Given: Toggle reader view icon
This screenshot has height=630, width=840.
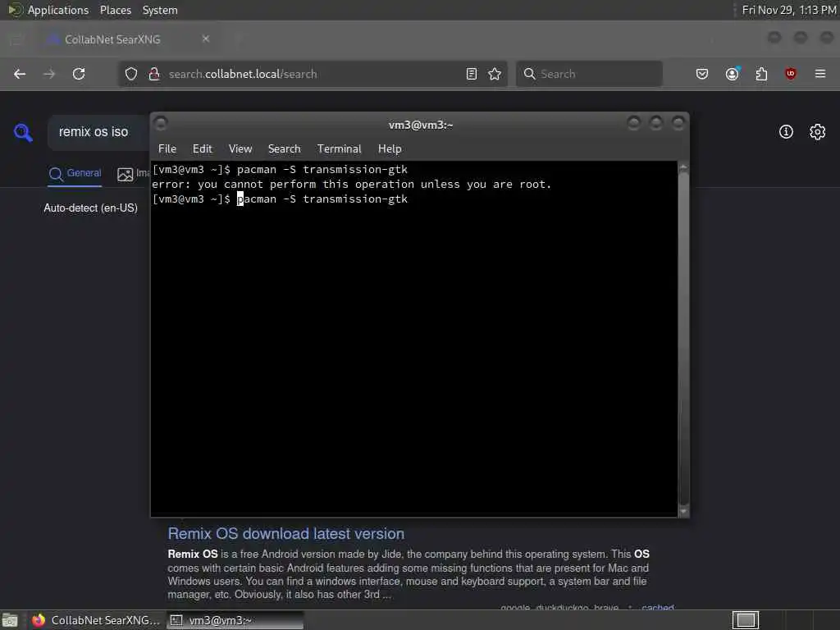Looking at the screenshot, I should pyautogui.click(x=472, y=74).
